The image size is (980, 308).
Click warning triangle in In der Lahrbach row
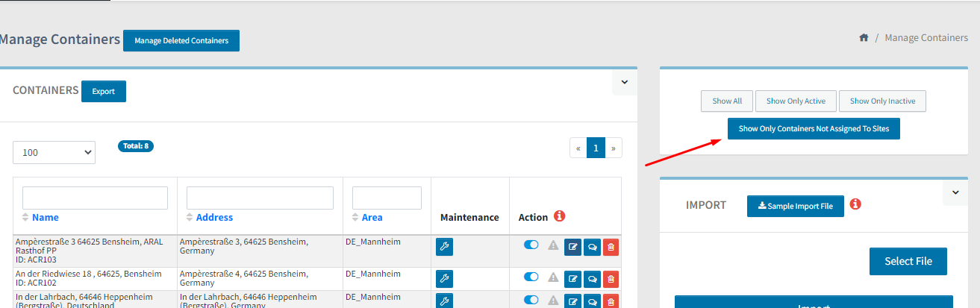tap(553, 300)
